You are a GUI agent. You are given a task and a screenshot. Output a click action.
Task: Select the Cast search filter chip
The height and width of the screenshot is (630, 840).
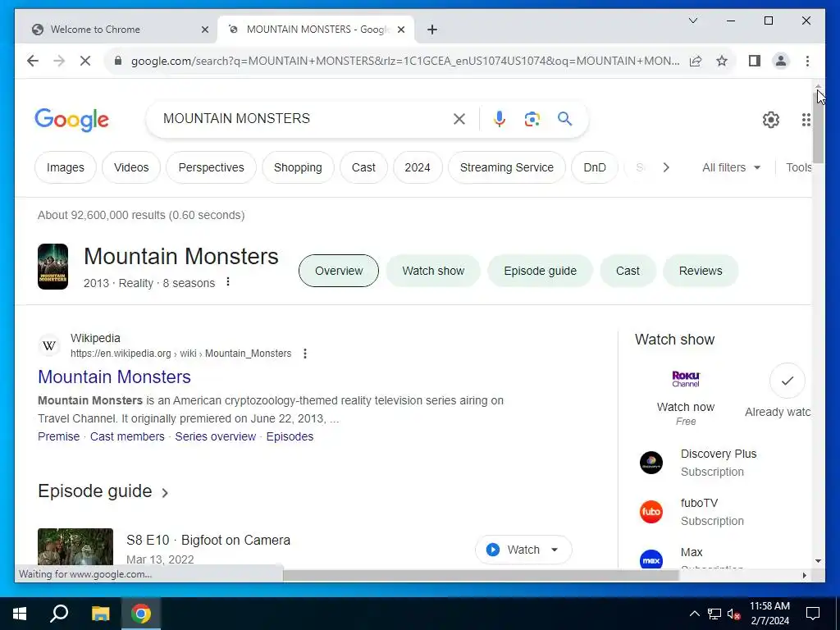coord(363,167)
